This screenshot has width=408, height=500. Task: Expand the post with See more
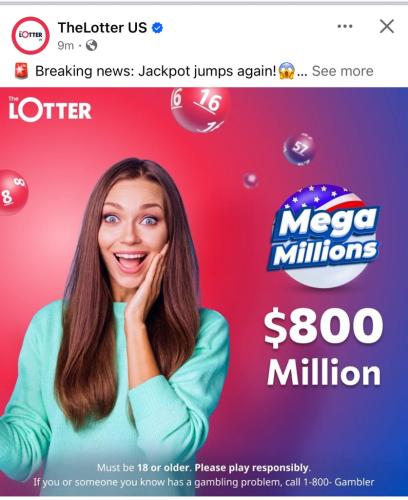tap(342, 71)
